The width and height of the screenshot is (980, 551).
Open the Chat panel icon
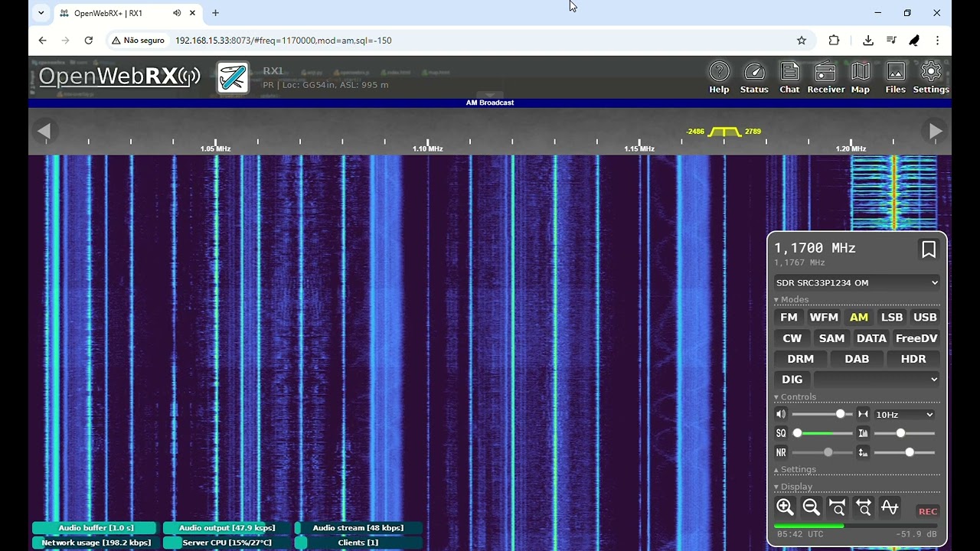click(x=789, y=78)
